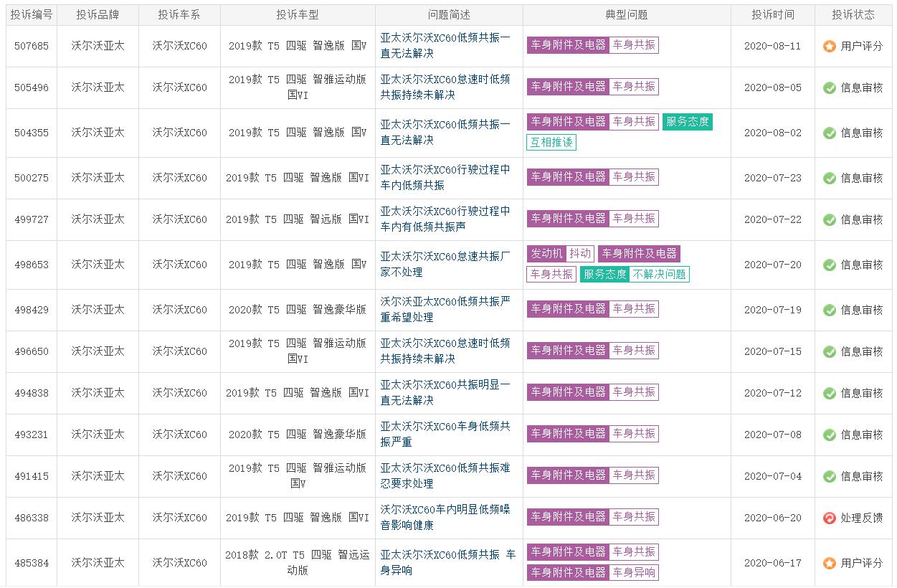This screenshot has width=897, height=588.
Task: Click orange rating icon for complaint 507685
Action: coord(829,46)
